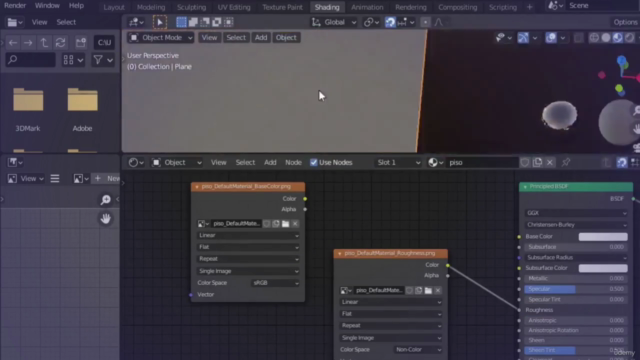640x360 pixels.
Task: Unlink the piso material
Action: [550, 162]
